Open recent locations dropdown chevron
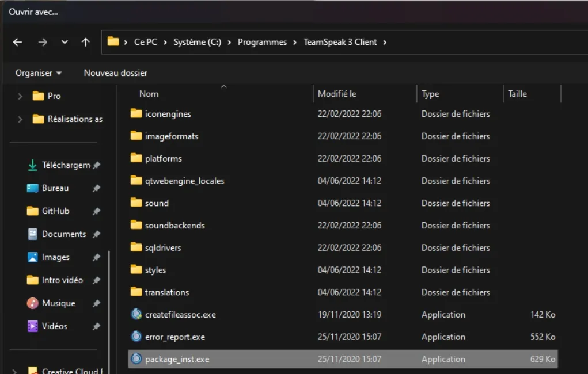Viewport: 588px width, 374px height. click(x=65, y=42)
